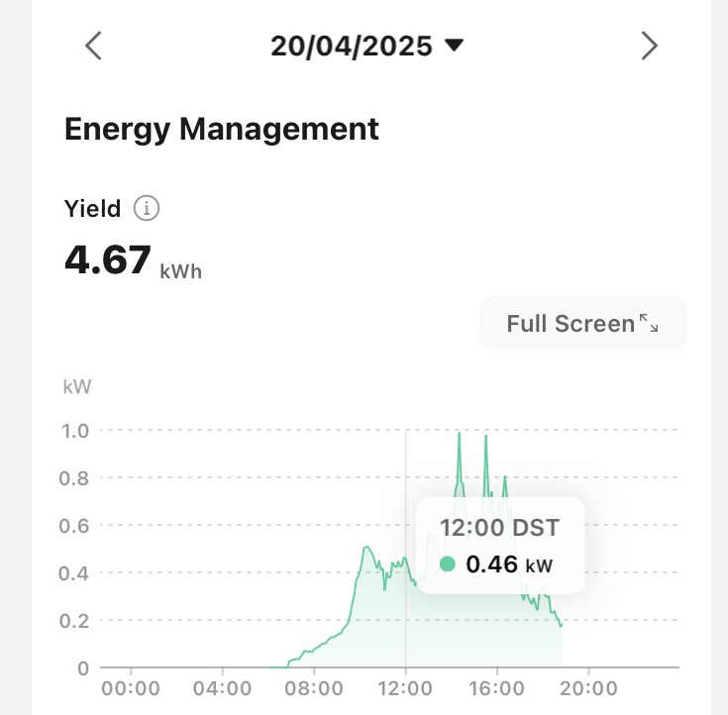Screen dimensions: 728x715
Task: Go to the previous day
Action: point(93,46)
